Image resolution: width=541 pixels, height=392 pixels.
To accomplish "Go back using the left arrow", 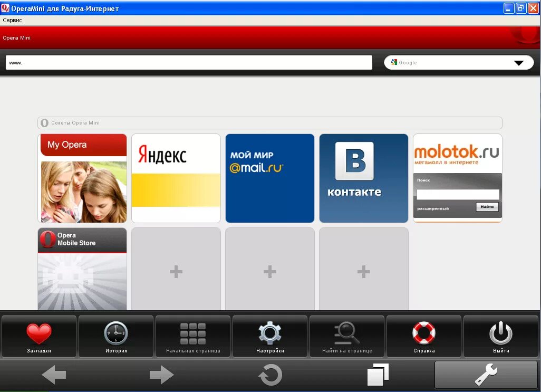I will point(54,375).
